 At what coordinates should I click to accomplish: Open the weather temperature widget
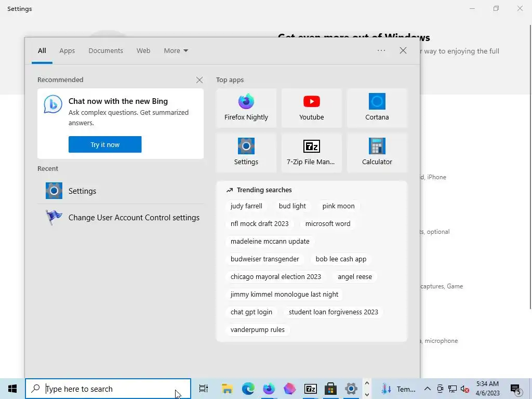(398, 389)
